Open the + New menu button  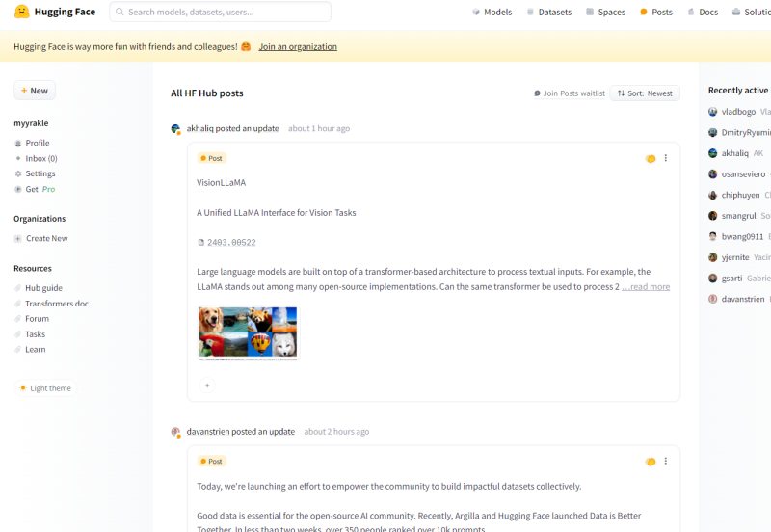pyautogui.click(x=35, y=91)
